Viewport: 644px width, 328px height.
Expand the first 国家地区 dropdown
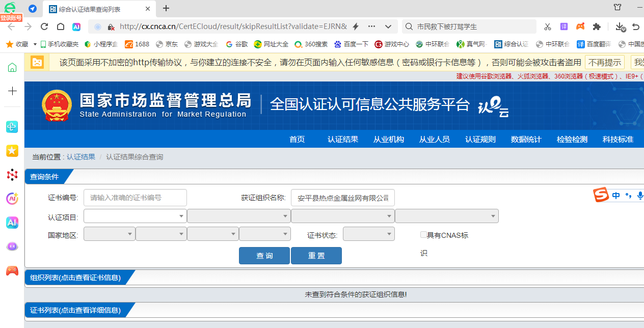(x=110, y=234)
